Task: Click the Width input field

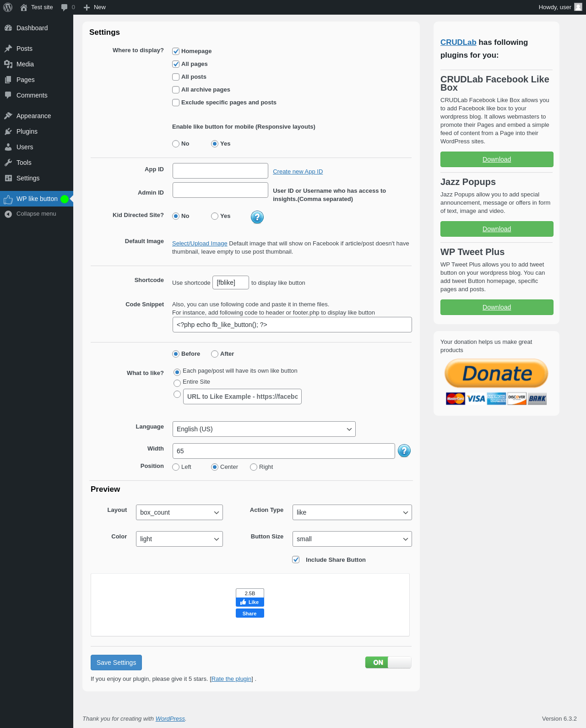Action: tap(284, 451)
